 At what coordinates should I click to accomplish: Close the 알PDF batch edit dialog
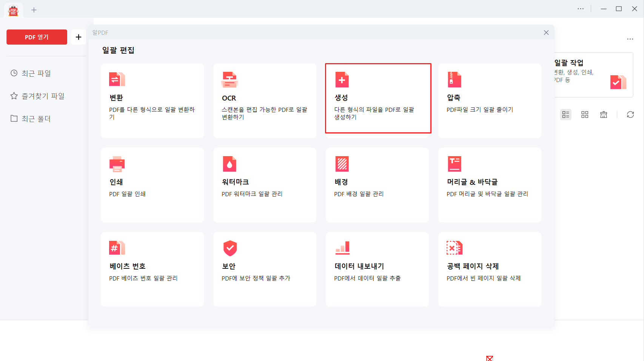[x=546, y=33]
